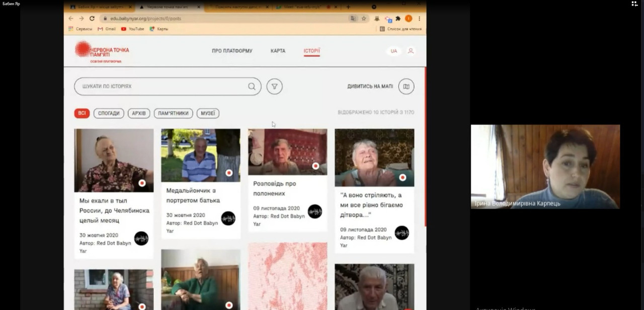Image resolution: width=644 pixels, height=310 pixels.
Task: Close the Червона точка пам'яті tab
Action: coord(199,7)
